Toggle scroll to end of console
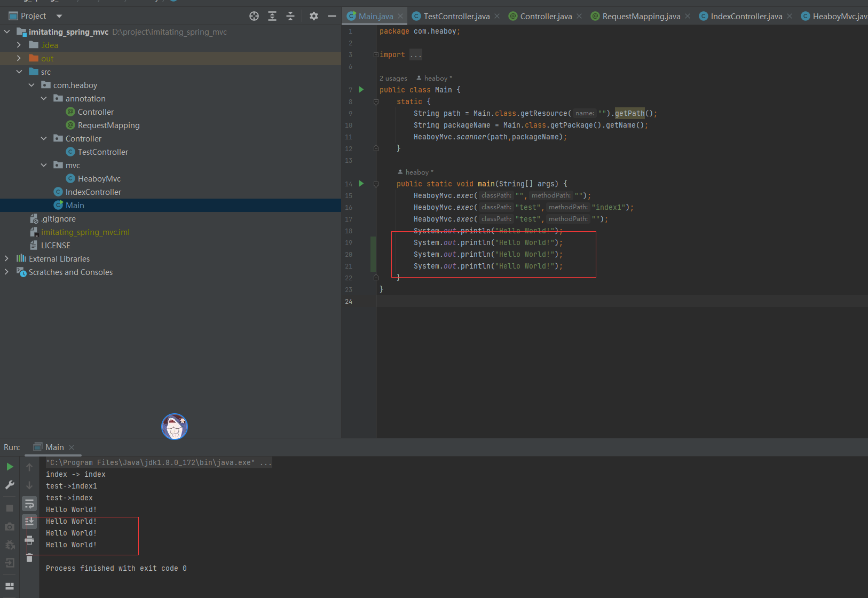Image resolution: width=868 pixels, height=598 pixels. click(x=29, y=522)
